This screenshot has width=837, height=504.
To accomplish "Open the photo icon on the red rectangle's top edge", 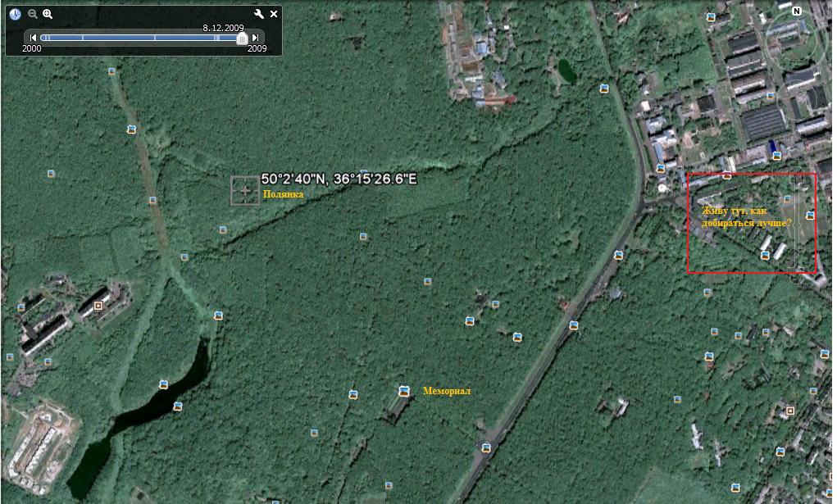I will 726,175.
